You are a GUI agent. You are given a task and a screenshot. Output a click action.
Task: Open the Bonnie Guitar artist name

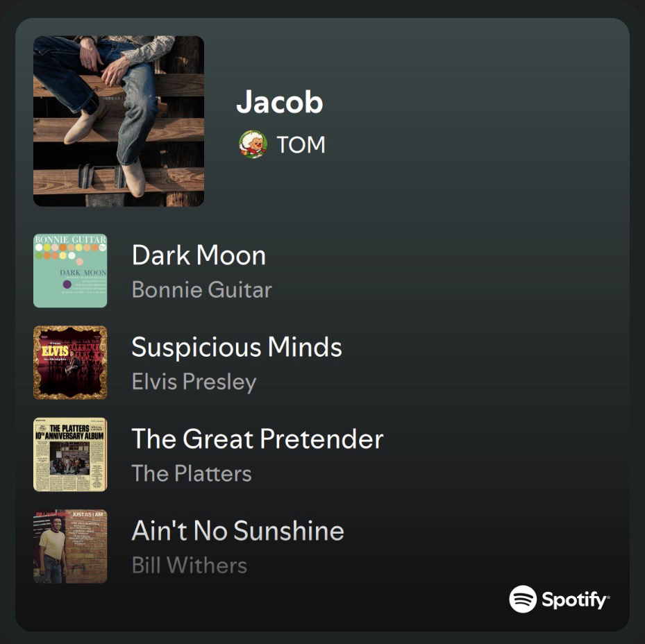(202, 289)
